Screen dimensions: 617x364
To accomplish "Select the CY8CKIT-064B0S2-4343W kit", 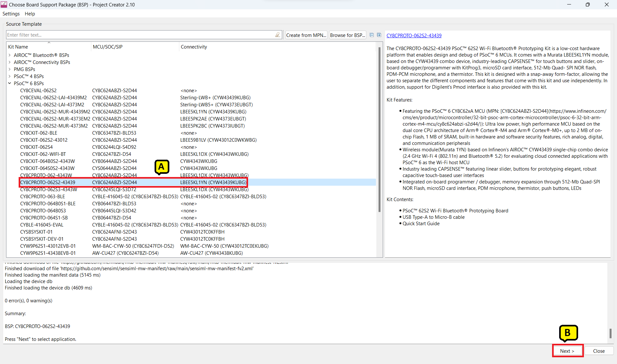I will tap(47, 161).
